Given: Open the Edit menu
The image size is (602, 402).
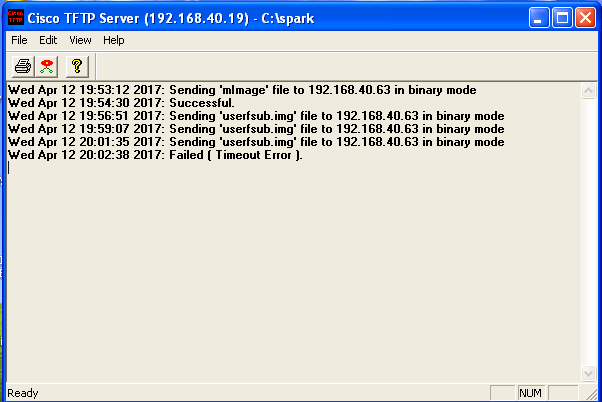Looking at the screenshot, I should click(48, 40).
